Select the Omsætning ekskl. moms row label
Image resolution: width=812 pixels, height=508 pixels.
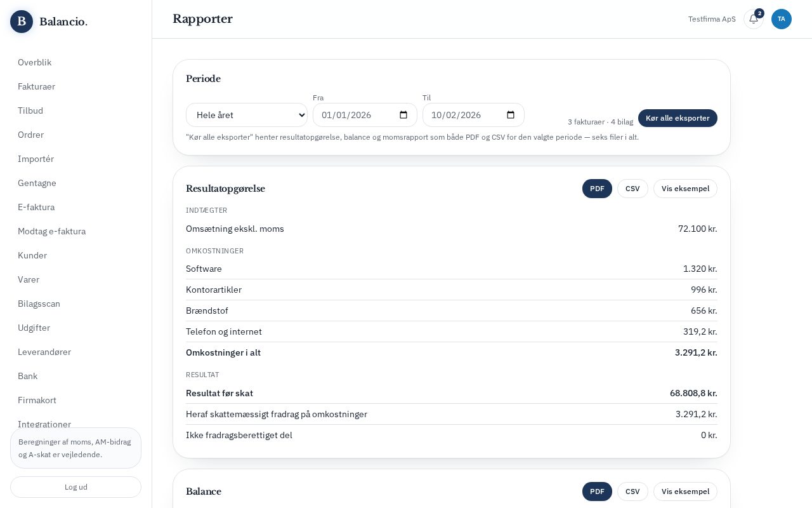(235, 229)
